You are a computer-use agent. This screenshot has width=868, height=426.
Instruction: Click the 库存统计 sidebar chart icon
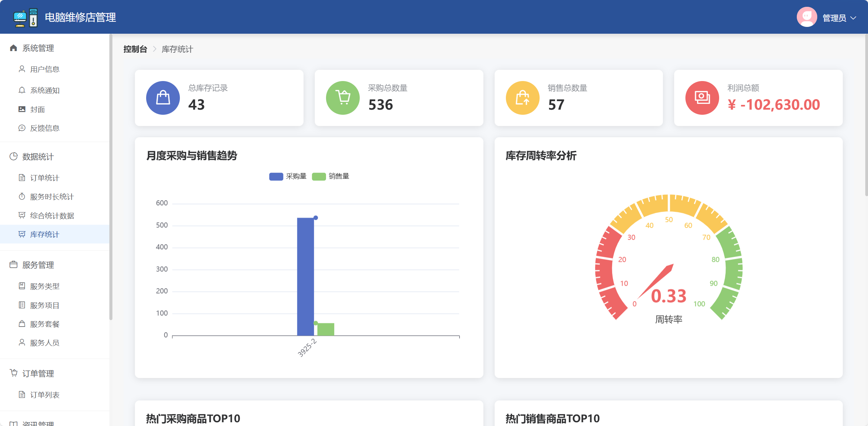tap(22, 234)
